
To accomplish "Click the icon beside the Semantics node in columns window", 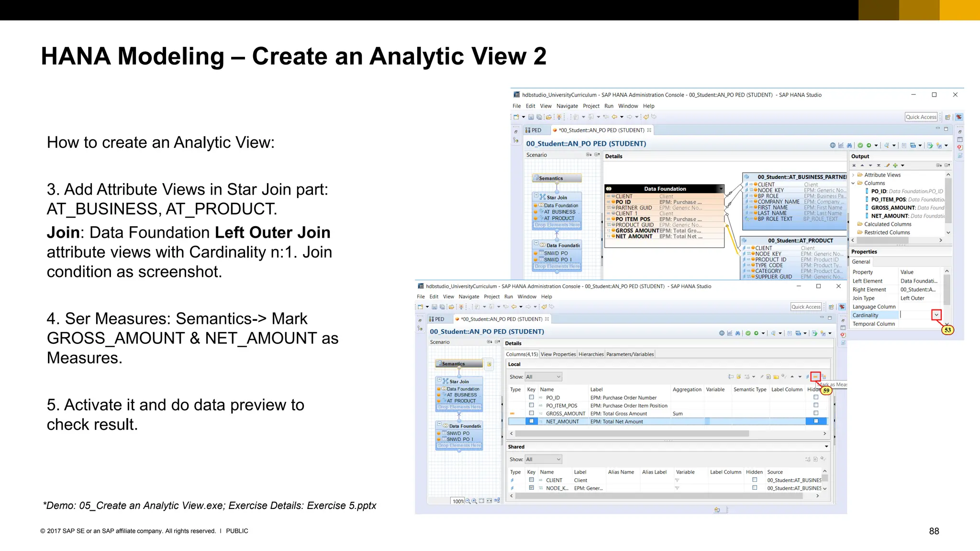I will 489,364.
